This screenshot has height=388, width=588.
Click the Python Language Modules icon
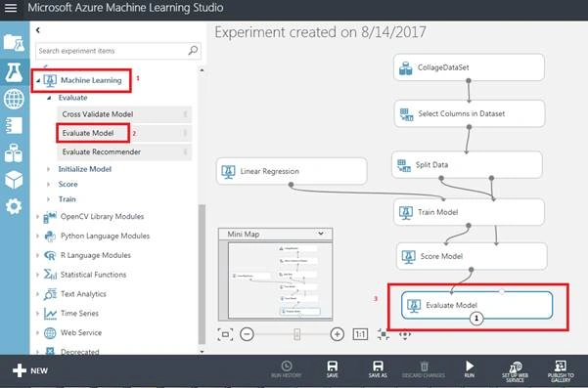(x=50, y=236)
